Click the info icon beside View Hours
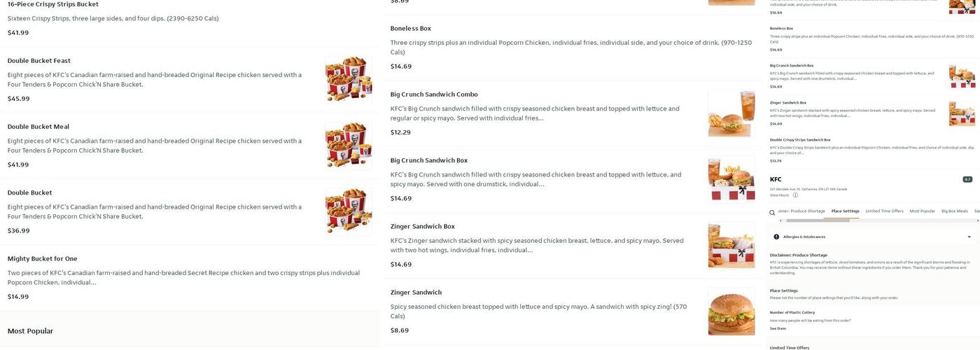 point(795,195)
